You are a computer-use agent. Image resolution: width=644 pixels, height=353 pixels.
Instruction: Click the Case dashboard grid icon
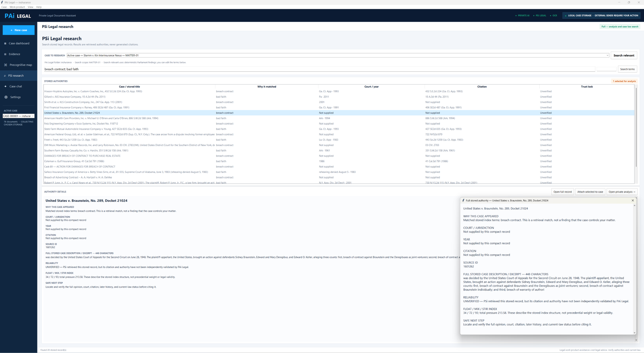tap(5, 44)
